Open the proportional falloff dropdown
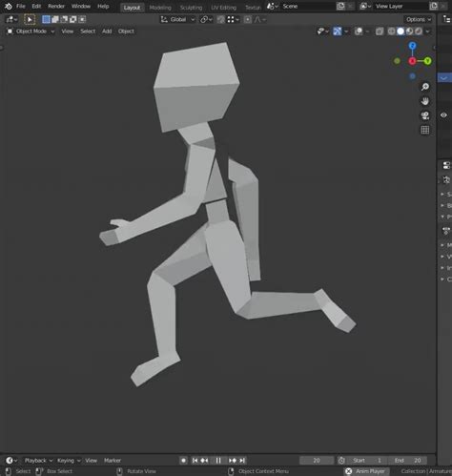The height and width of the screenshot is (476, 452). coord(259,19)
